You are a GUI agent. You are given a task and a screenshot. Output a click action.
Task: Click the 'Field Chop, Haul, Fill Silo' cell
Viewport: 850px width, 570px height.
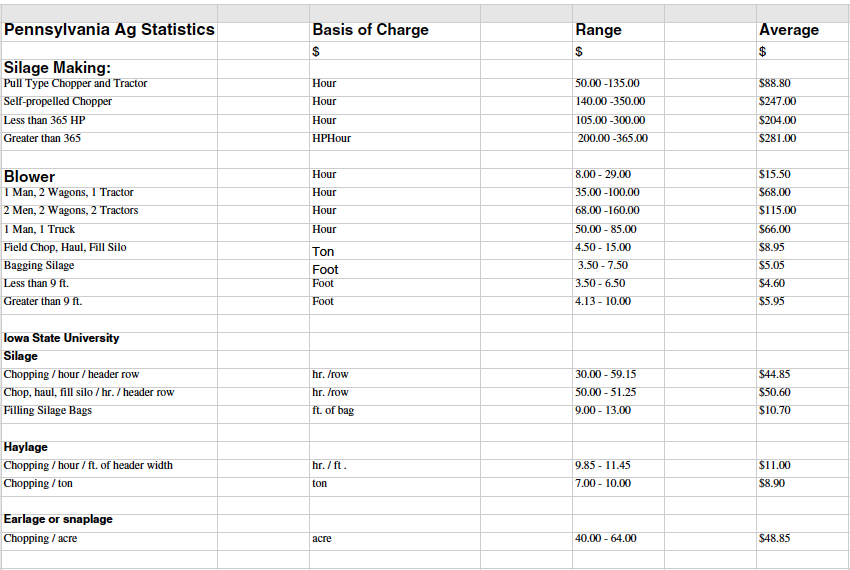[x=65, y=248]
